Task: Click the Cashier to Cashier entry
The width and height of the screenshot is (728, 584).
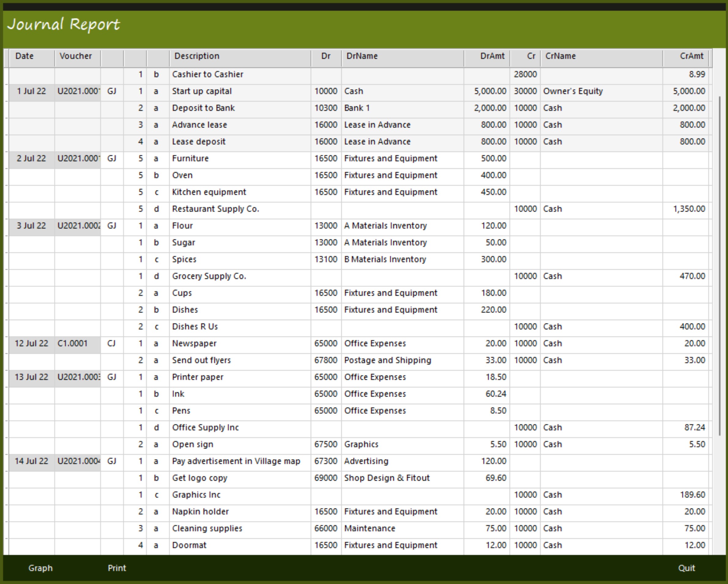Action: click(x=208, y=75)
